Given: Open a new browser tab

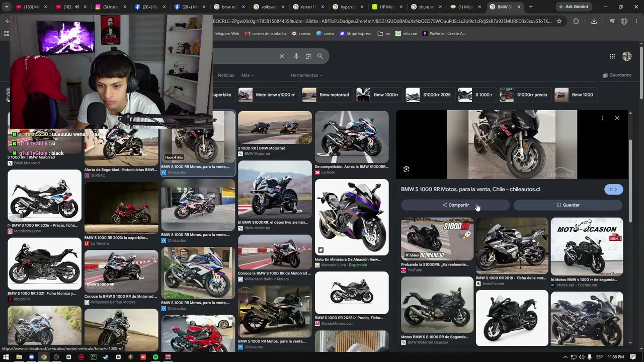Looking at the screenshot, I should (531, 7).
